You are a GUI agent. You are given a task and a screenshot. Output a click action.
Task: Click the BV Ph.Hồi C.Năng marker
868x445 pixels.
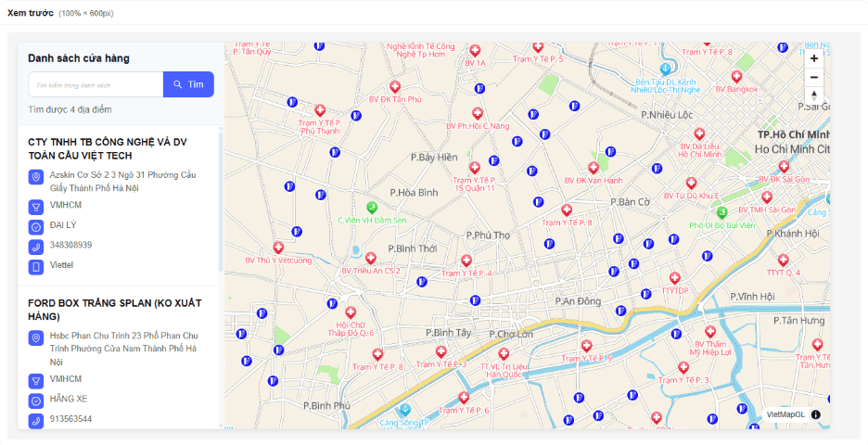[478, 113]
